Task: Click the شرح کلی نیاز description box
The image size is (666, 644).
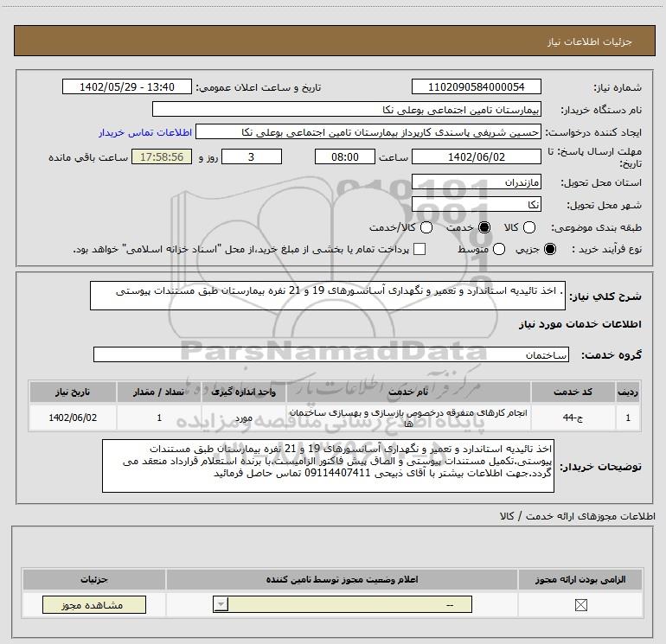Action: [x=328, y=296]
